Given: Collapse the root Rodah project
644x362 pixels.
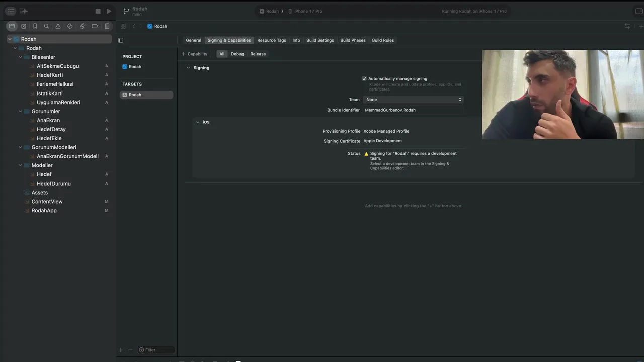Looking at the screenshot, I should [10, 39].
